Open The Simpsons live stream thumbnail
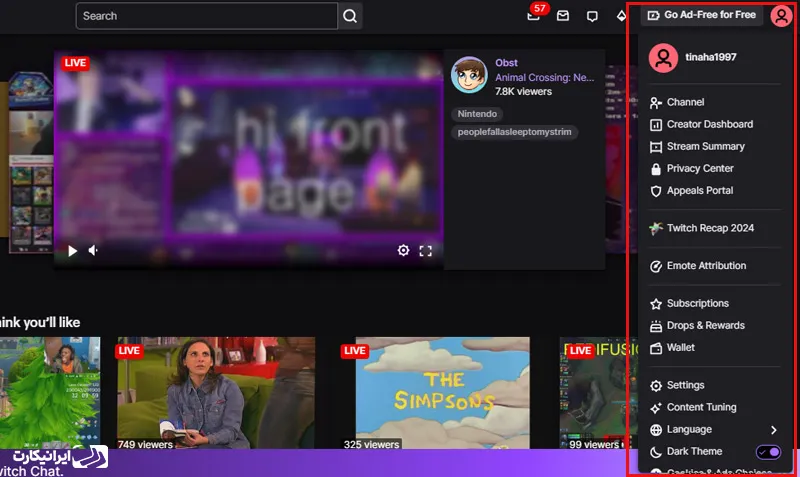Viewport: 800px width, 477px height. (442, 393)
